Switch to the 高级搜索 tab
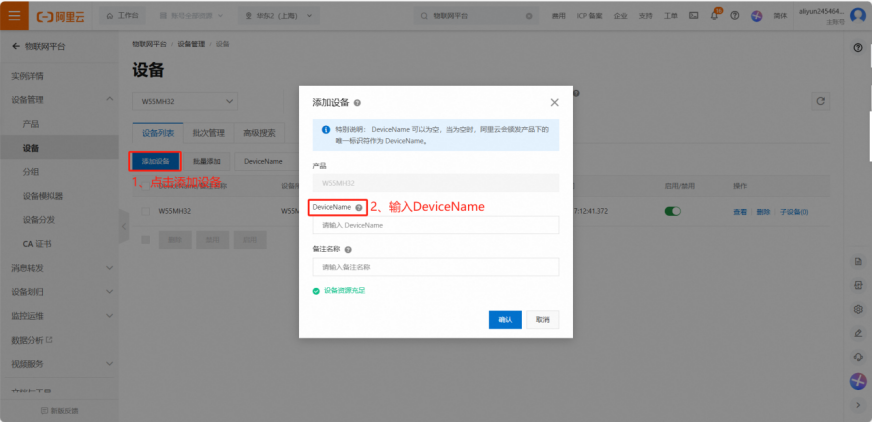873x423 pixels. pos(259,133)
